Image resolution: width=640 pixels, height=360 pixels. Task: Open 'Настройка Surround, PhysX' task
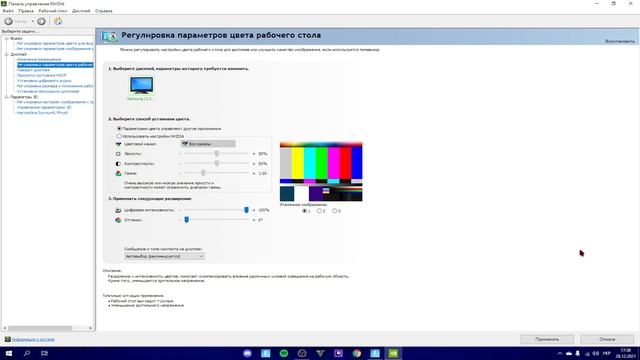pos(42,113)
